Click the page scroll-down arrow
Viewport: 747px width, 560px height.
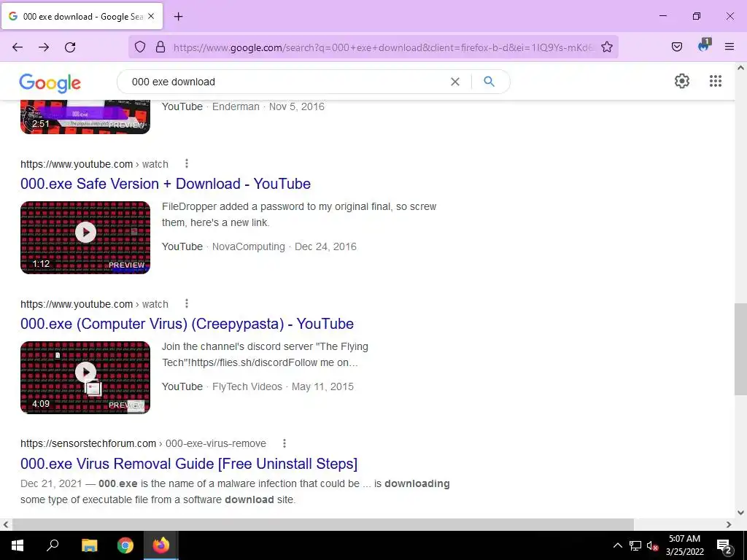740,513
